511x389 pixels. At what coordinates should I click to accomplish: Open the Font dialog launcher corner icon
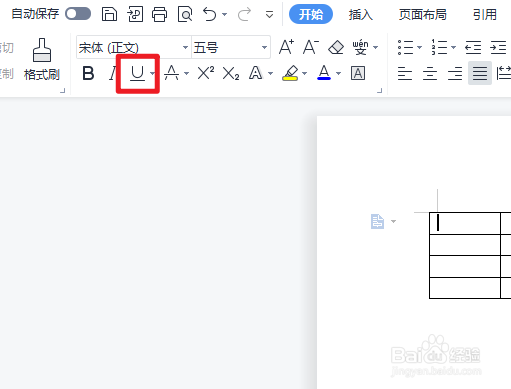[x=380, y=90]
